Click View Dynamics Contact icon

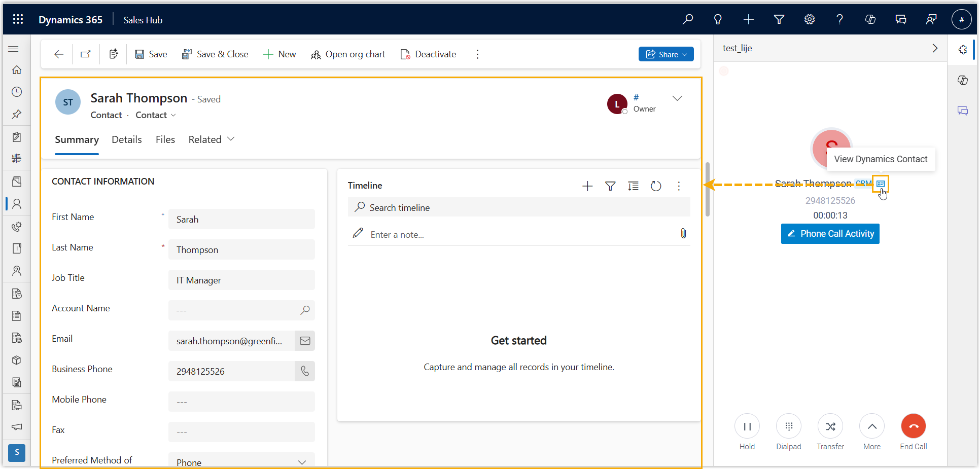(x=881, y=184)
